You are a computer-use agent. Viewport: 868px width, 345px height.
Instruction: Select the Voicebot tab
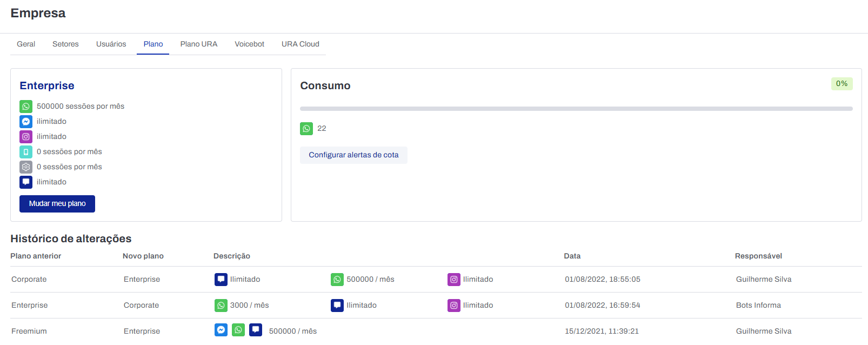249,44
